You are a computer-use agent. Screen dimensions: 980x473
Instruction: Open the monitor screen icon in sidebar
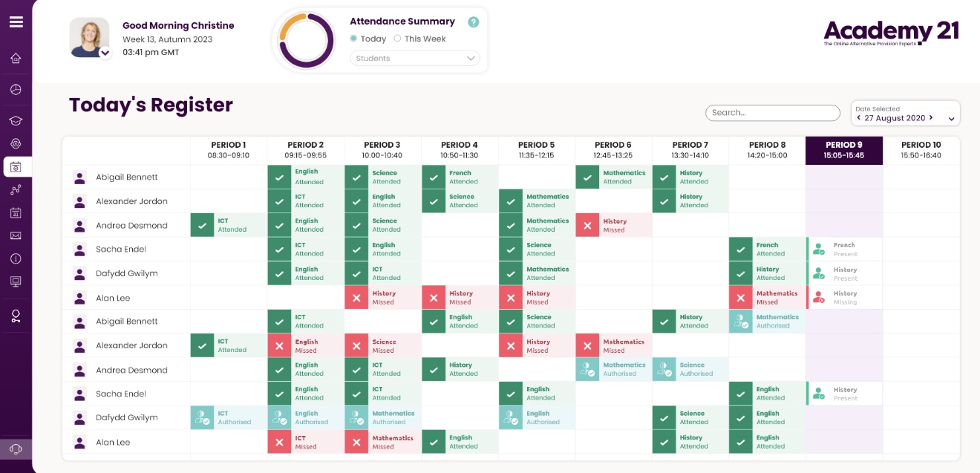[x=16, y=281]
